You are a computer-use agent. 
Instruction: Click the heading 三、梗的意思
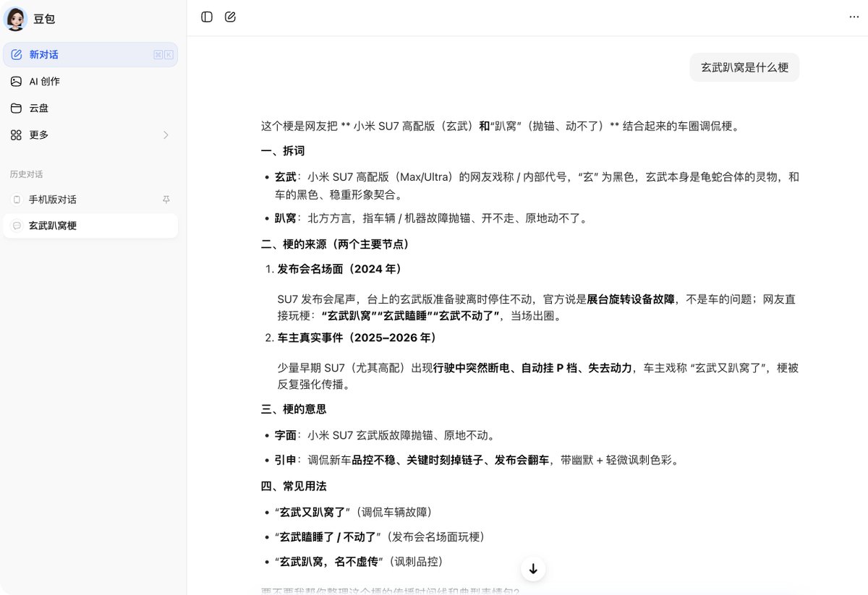pyautogui.click(x=294, y=409)
